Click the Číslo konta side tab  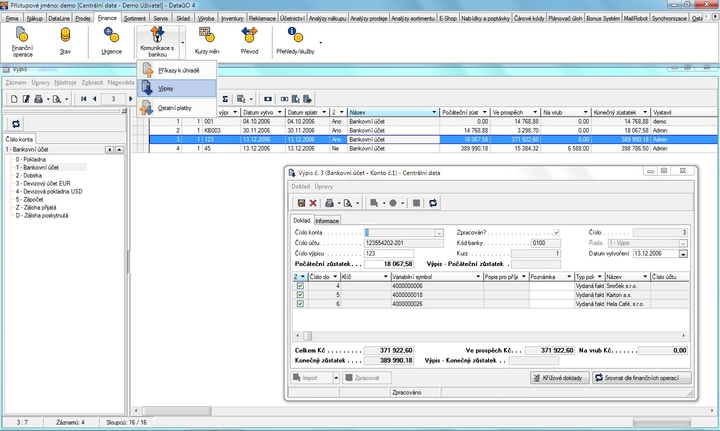[19, 139]
